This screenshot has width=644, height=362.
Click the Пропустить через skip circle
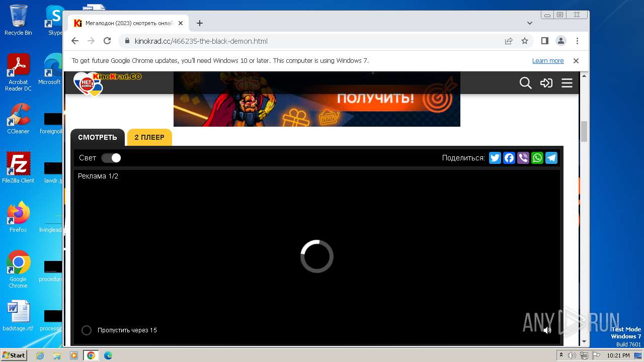[87, 330]
